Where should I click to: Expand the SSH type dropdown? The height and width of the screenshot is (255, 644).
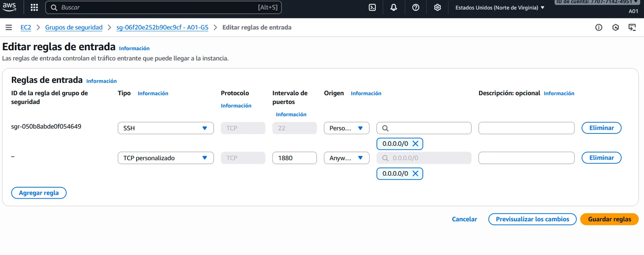tap(166, 128)
